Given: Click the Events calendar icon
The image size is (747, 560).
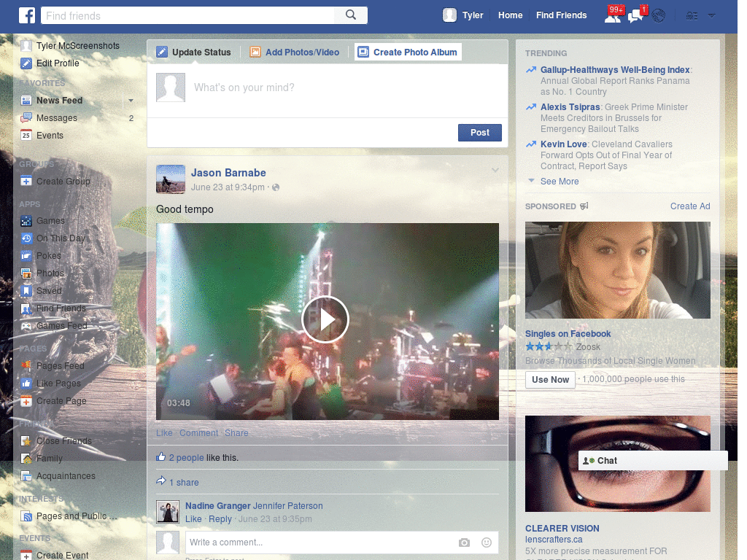Looking at the screenshot, I should coord(26,135).
